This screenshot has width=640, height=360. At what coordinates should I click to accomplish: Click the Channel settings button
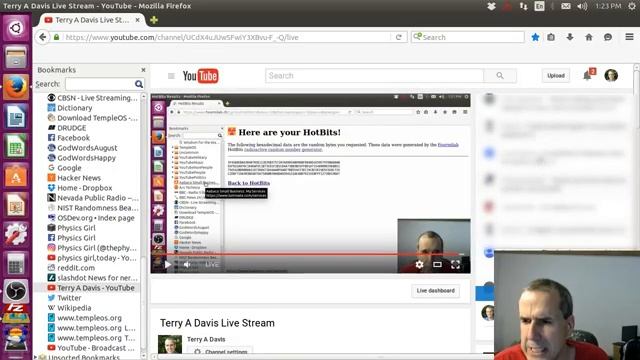tap(221, 352)
